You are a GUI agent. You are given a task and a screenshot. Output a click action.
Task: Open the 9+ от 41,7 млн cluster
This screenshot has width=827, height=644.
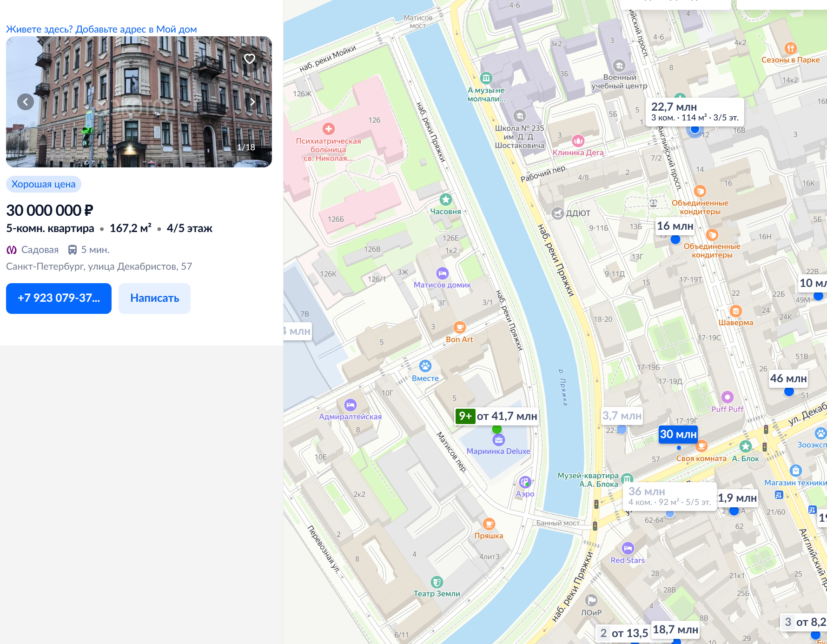click(x=497, y=416)
